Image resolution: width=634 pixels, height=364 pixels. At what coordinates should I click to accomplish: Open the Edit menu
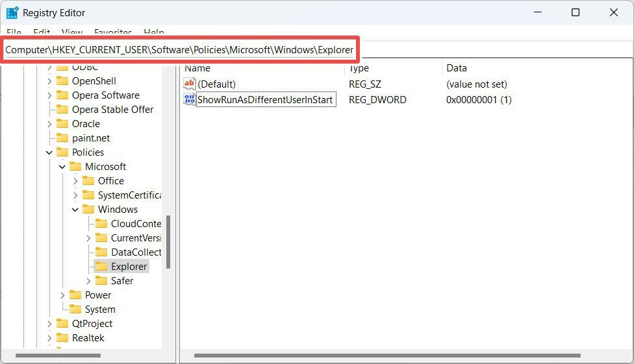click(x=42, y=32)
